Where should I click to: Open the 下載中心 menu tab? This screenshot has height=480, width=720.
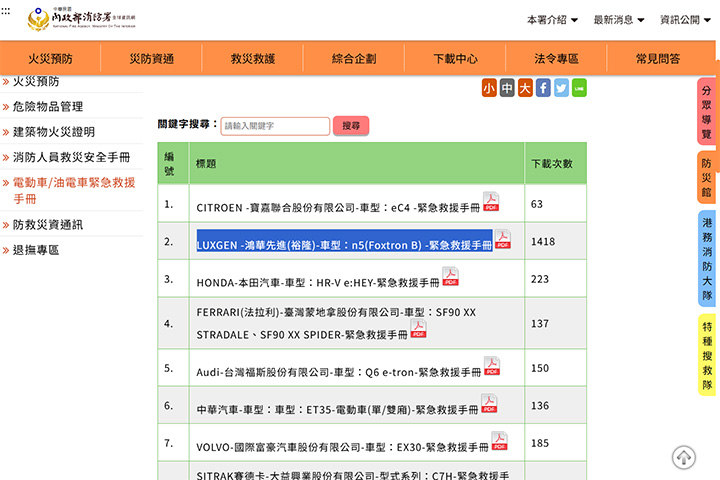[456, 58]
